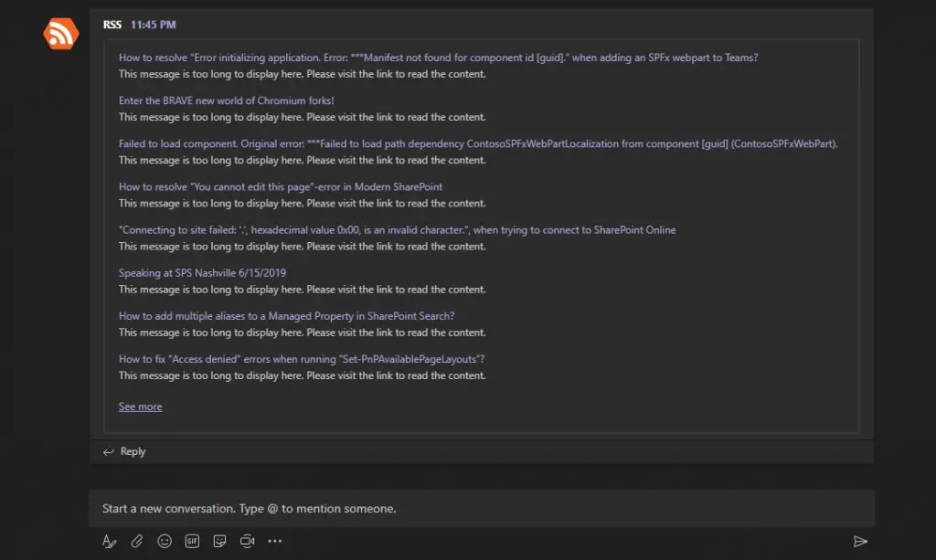Open multiple aliases Managed Property article
936x560 pixels.
[x=286, y=315]
